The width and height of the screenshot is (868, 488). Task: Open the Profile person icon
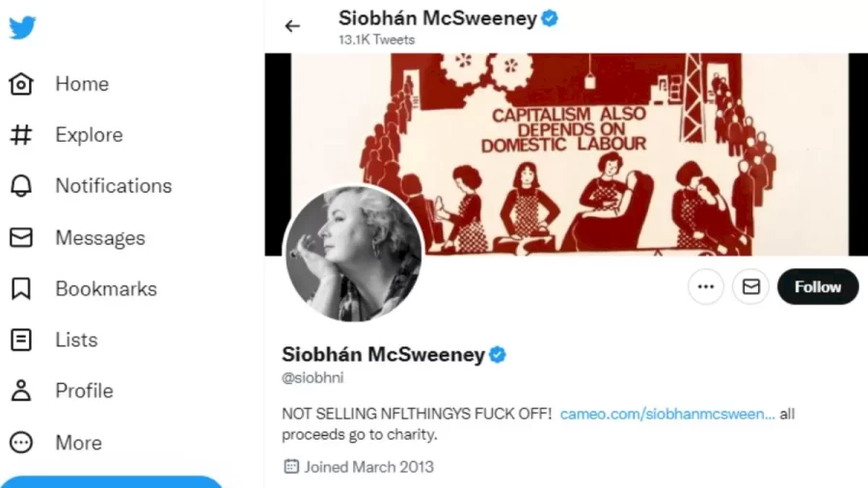[21, 391]
